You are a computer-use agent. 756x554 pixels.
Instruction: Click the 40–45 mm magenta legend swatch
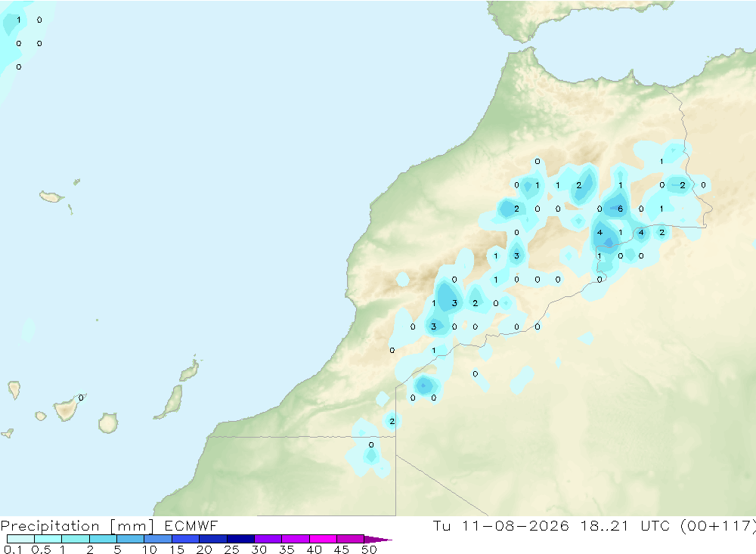(323, 539)
